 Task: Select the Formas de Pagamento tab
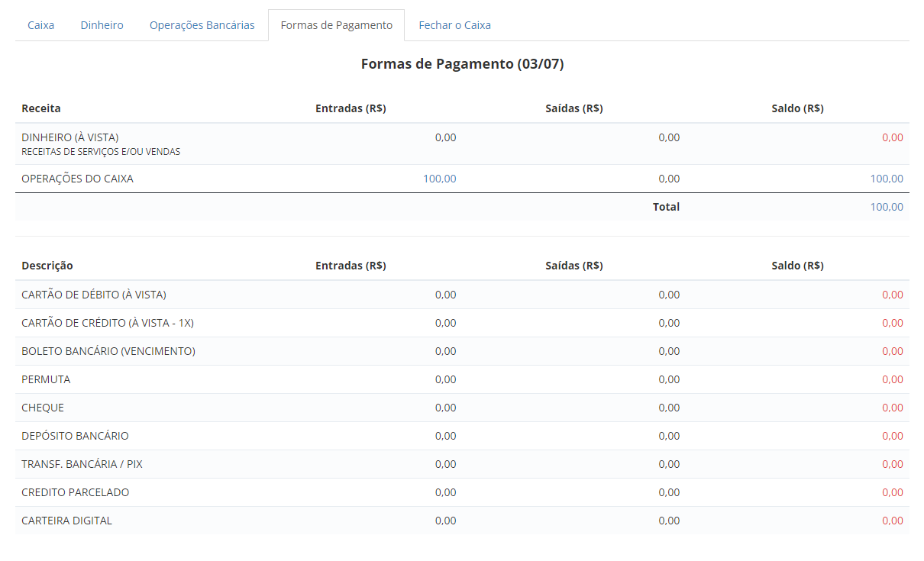[337, 25]
